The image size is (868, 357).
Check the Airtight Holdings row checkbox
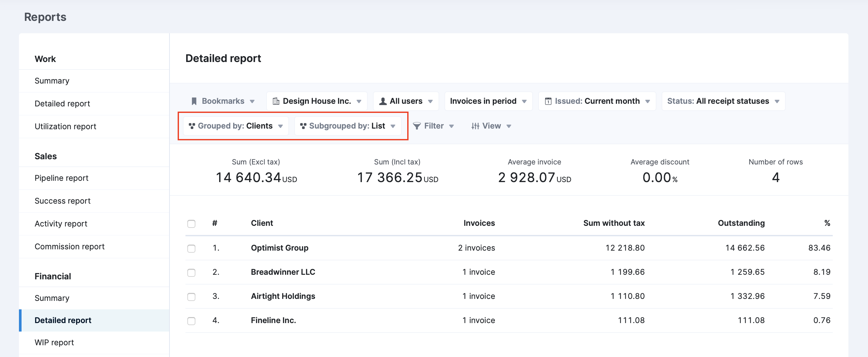(191, 297)
